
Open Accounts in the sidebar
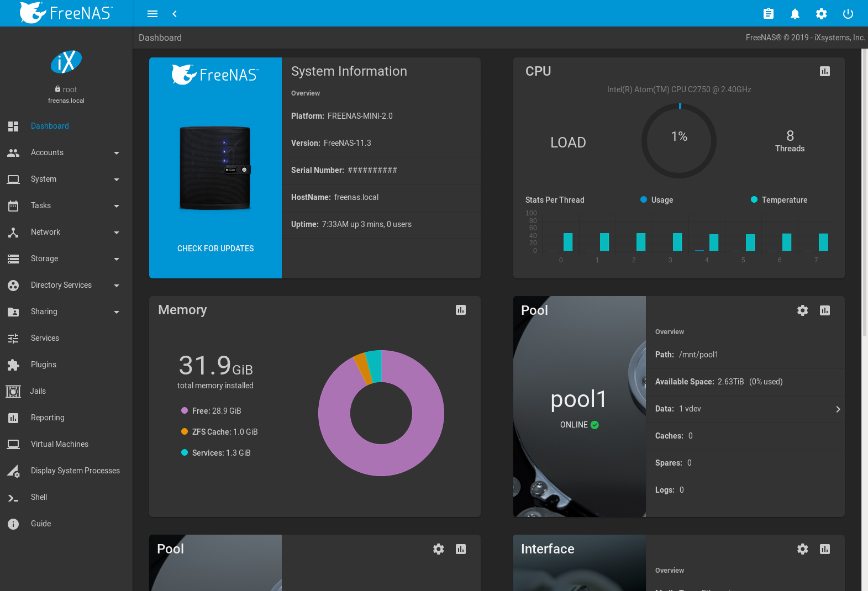tap(66, 152)
